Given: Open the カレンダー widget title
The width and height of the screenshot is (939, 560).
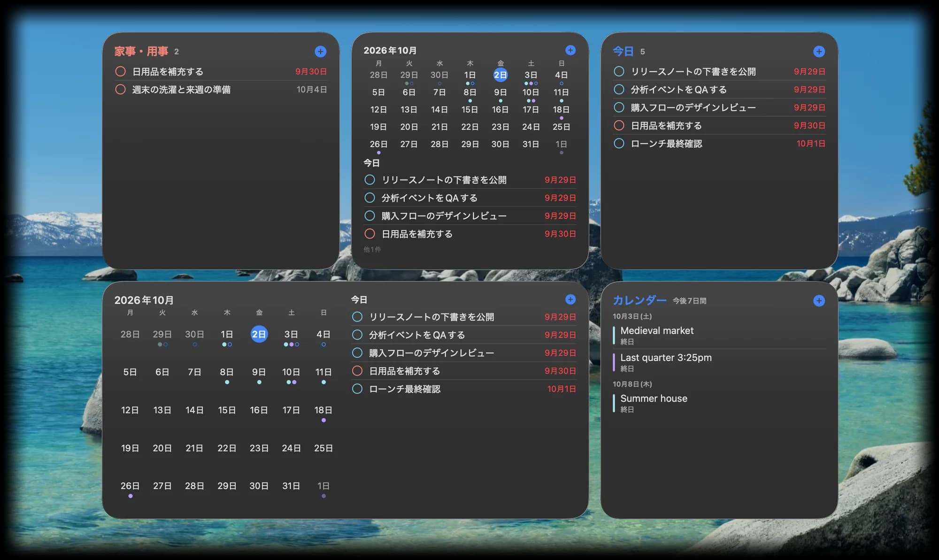Looking at the screenshot, I should 639,300.
